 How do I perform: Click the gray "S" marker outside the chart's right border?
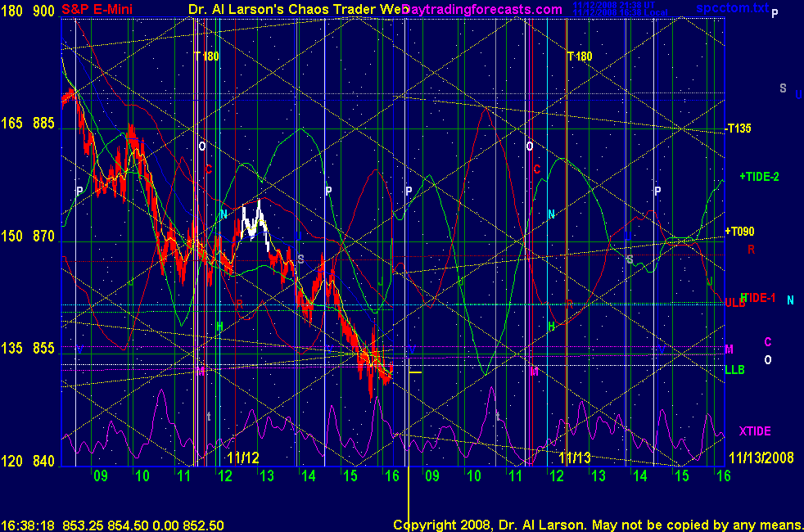[783, 88]
